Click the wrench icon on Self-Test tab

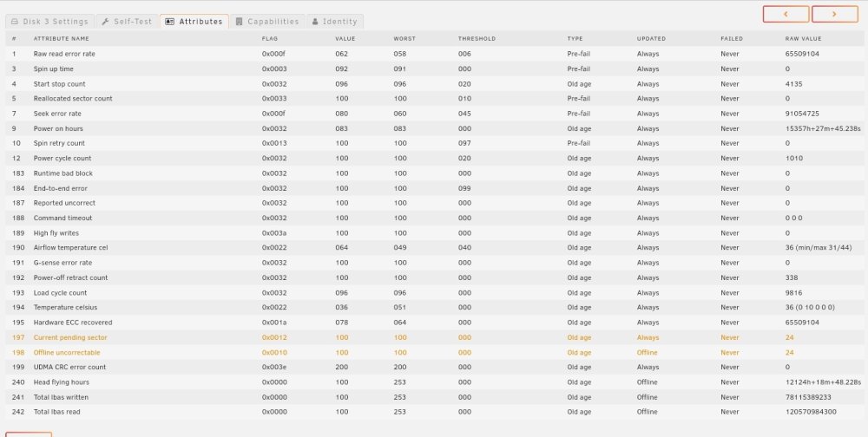coord(105,22)
